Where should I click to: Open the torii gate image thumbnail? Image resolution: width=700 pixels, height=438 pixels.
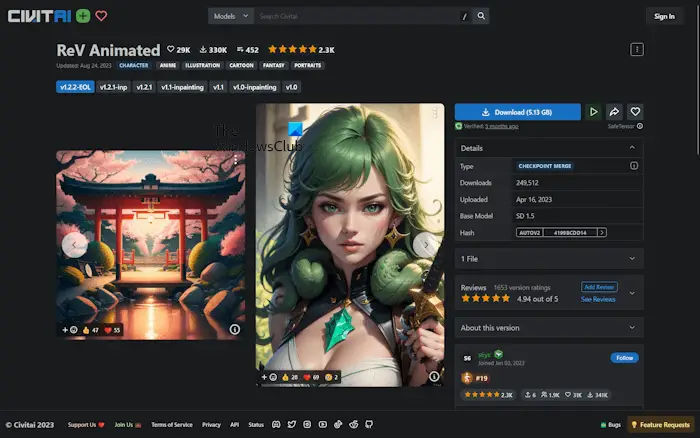click(x=150, y=245)
